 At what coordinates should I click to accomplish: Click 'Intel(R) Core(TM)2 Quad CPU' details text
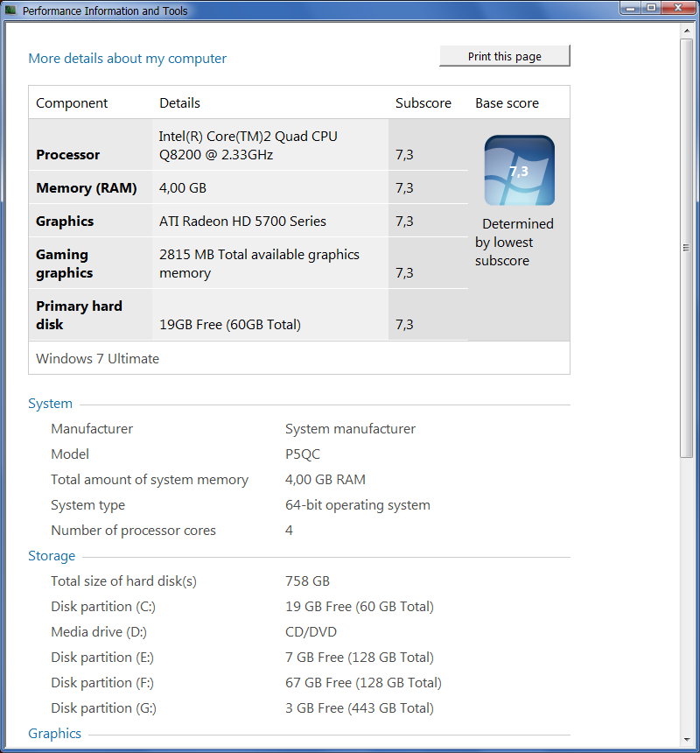[248, 137]
